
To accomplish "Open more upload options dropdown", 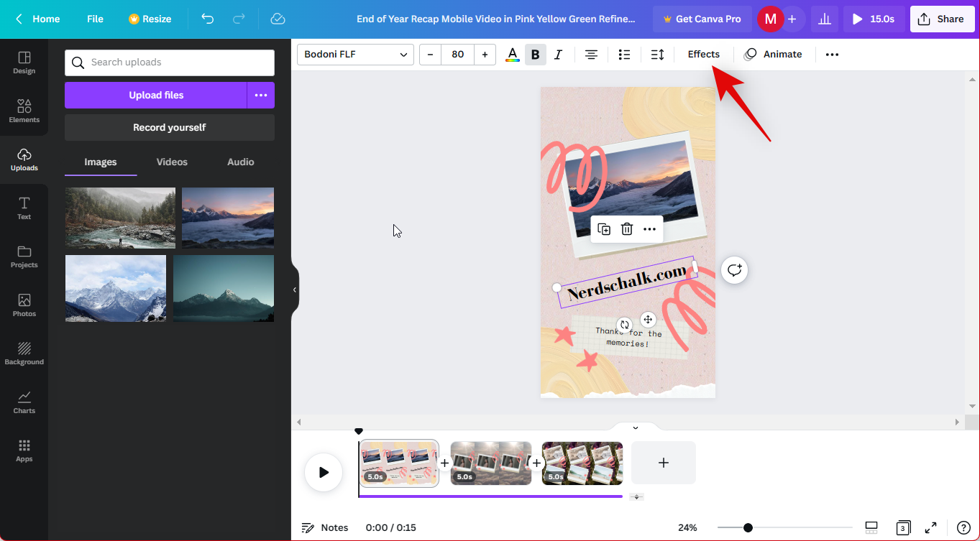I will (x=261, y=95).
